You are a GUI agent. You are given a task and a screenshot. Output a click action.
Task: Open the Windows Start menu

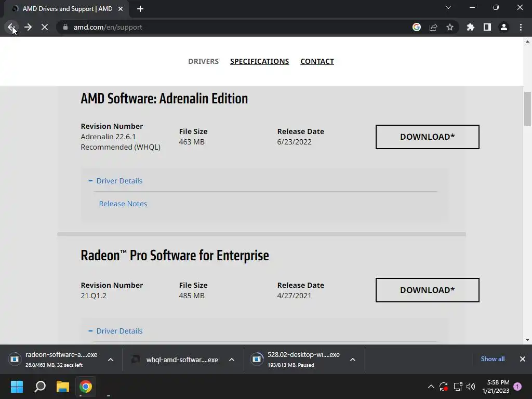[17, 387]
